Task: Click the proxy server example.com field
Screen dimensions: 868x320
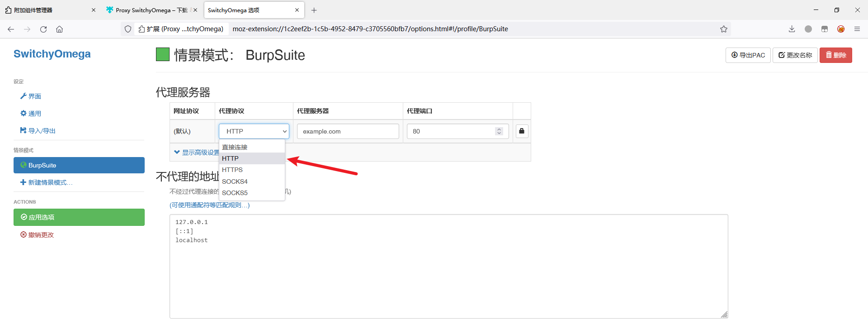Action: (348, 131)
